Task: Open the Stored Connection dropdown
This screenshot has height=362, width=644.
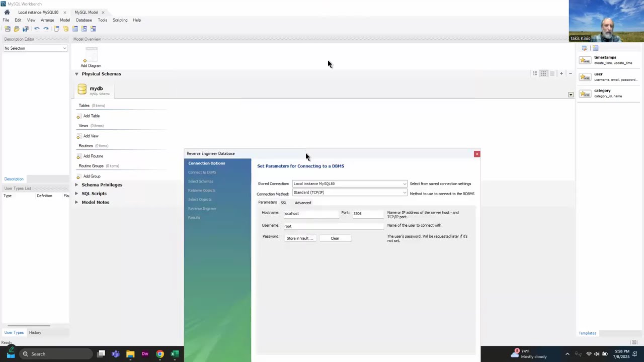Action: pos(350,184)
